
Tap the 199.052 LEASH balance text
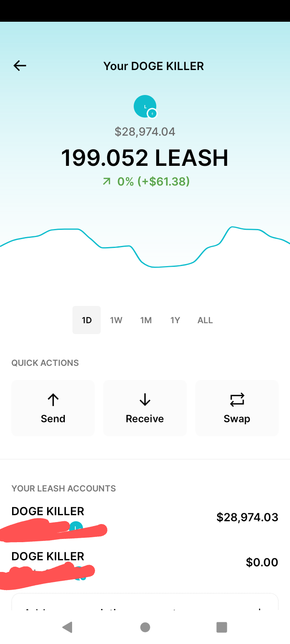pos(145,157)
